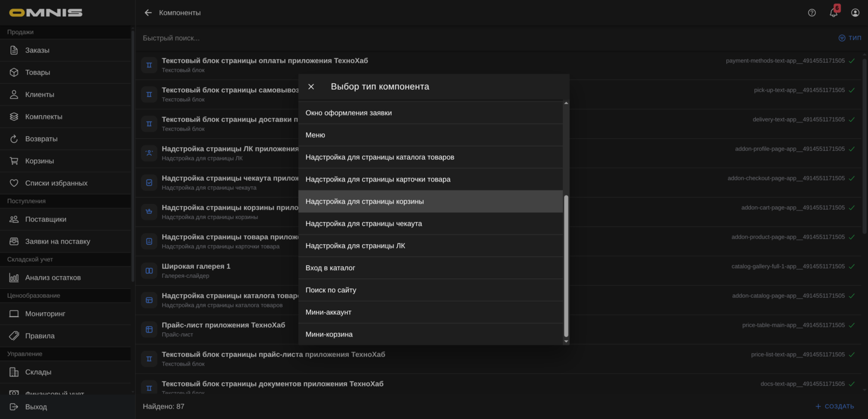Open Списки избранных in the sidebar
868x419 pixels.
point(56,183)
